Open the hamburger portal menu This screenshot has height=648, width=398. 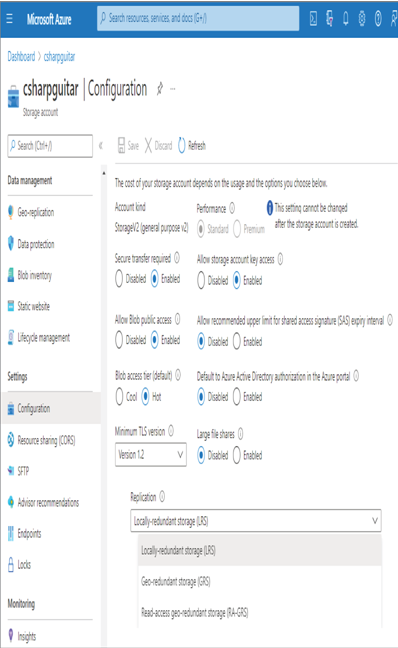click(x=10, y=19)
